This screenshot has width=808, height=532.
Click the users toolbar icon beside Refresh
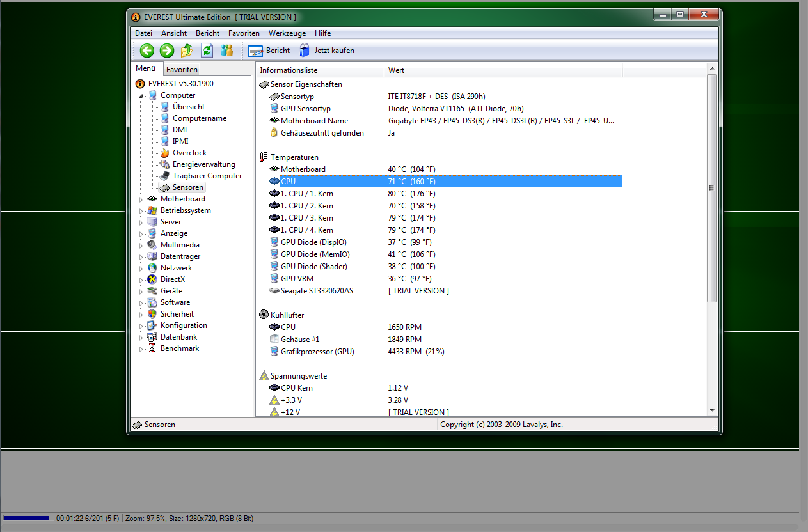click(x=226, y=51)
